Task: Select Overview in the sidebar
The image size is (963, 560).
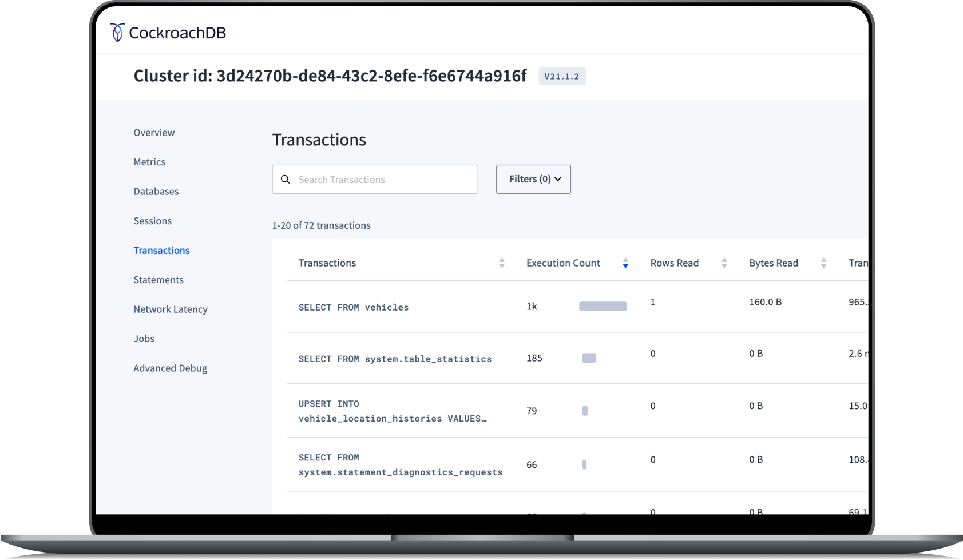Action: tap(153, 132)
